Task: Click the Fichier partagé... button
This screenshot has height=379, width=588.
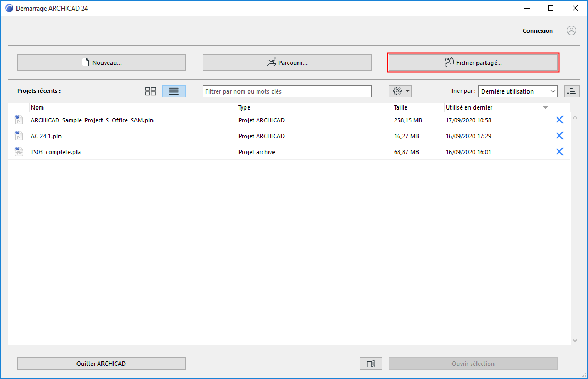Action: [x=473, y=63]
